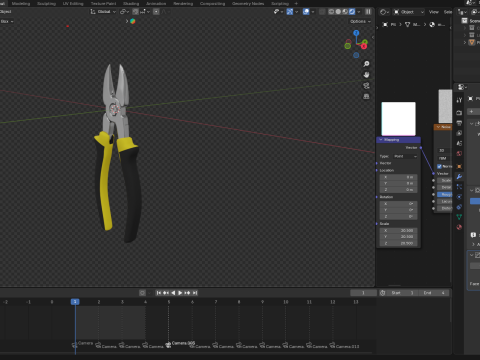Click Mapping Rotation Z field
Viewport: 480px width, 360px height.
(x=398, y=216)
